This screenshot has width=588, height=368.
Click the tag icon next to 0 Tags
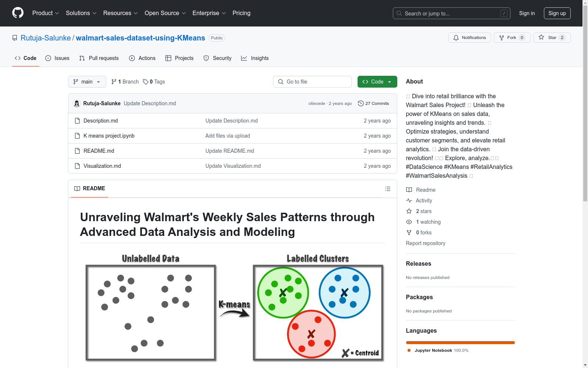click(146, 82)
